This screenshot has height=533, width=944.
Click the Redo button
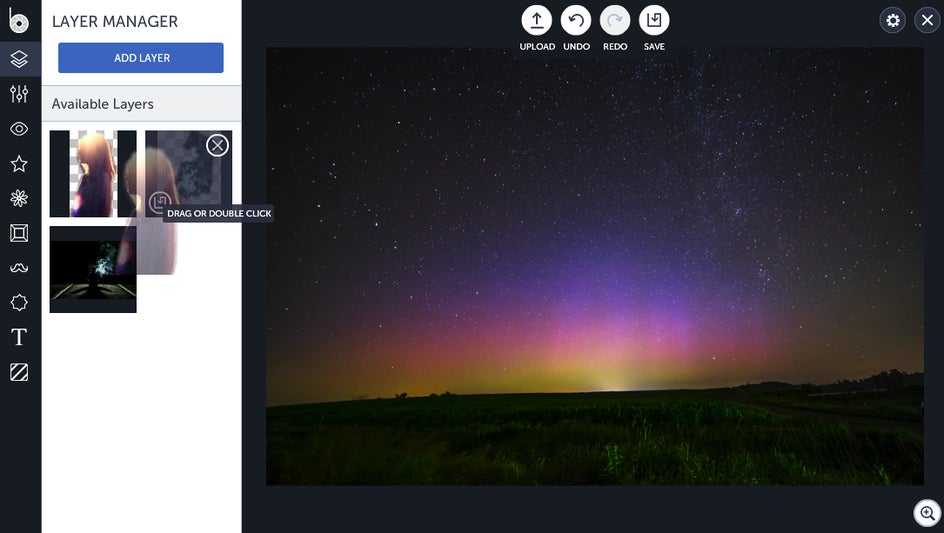[x=615, y=20]
